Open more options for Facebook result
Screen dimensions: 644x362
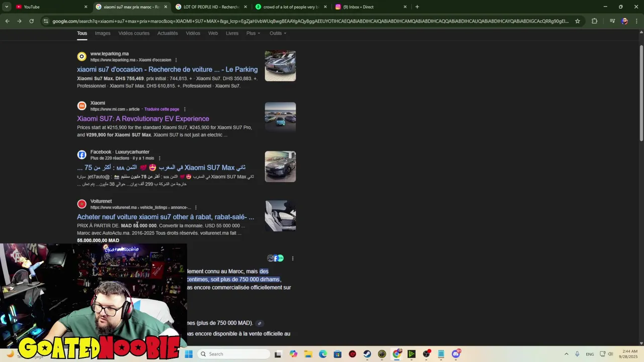(x=159, y=158)
